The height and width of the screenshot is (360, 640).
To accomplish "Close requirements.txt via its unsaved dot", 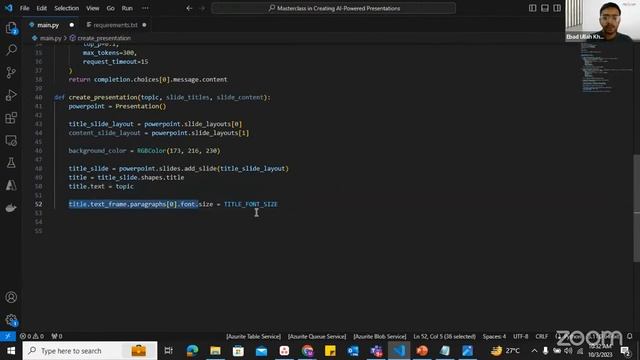I will [x=144, y=25].
